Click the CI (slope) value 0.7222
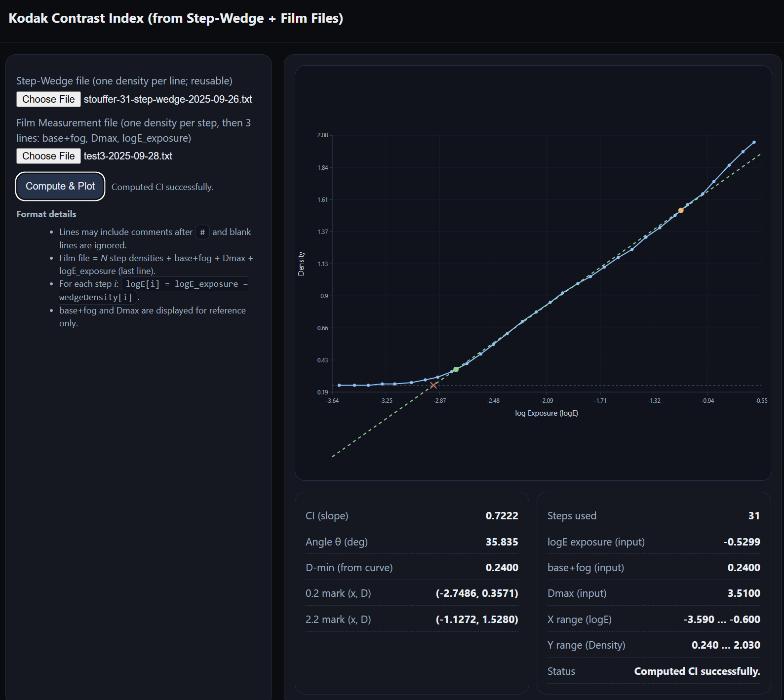 (x=502, y=516)
